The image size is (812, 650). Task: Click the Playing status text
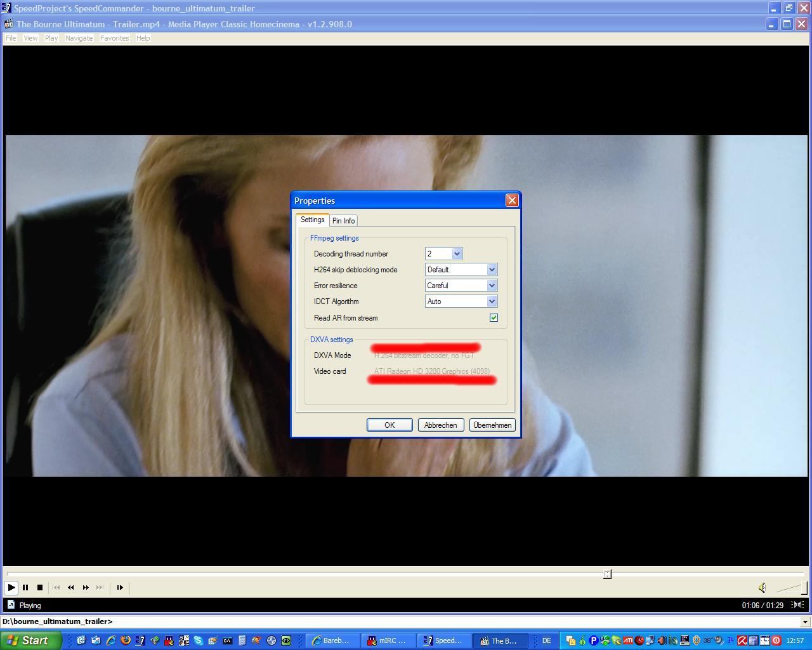tap(30, 606)
